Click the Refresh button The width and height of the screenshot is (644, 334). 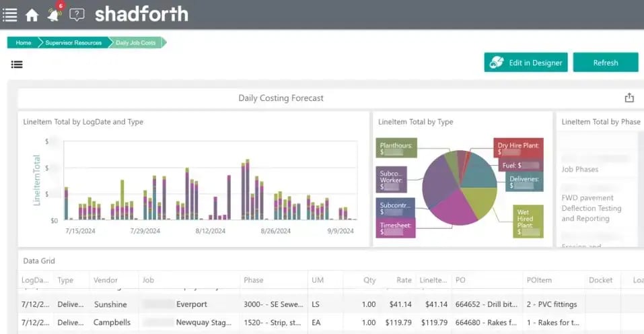tap(606, 63)
